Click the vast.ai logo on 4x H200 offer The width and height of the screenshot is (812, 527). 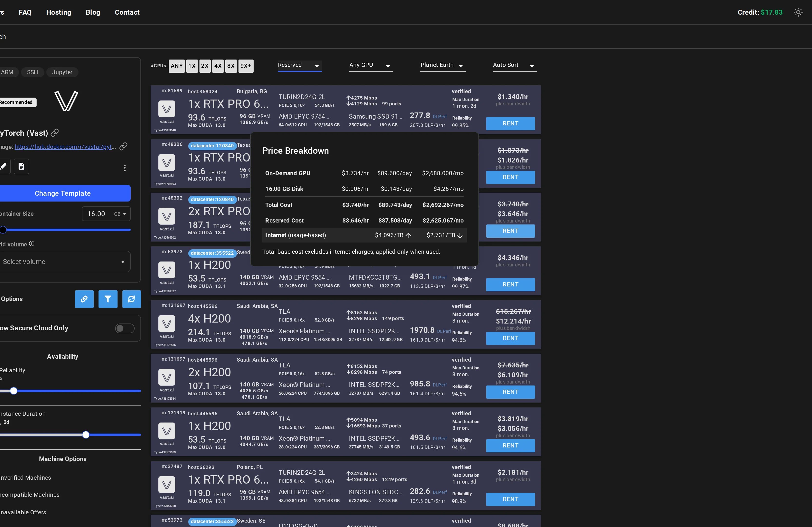(x=167, y=324)
